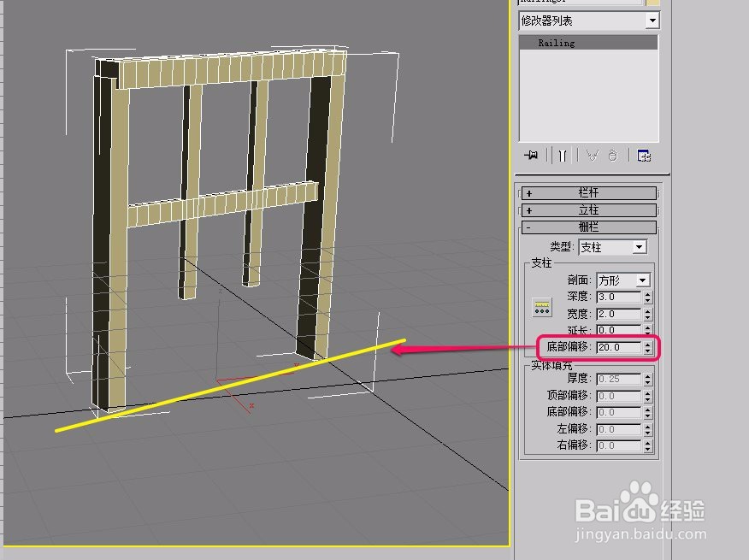The image size is (749, 560).
Task: Click the 宽度 spinner arrows
Action: tap(648, 315)
